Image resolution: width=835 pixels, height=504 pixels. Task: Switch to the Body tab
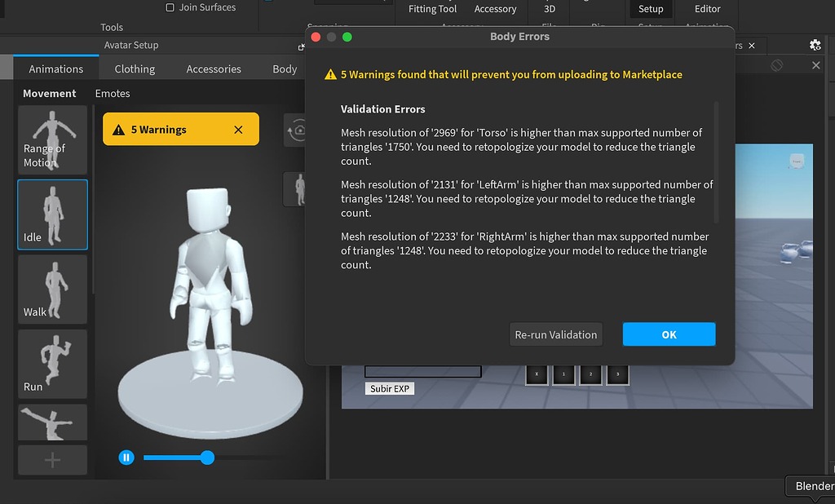click(x=285, y=69)
